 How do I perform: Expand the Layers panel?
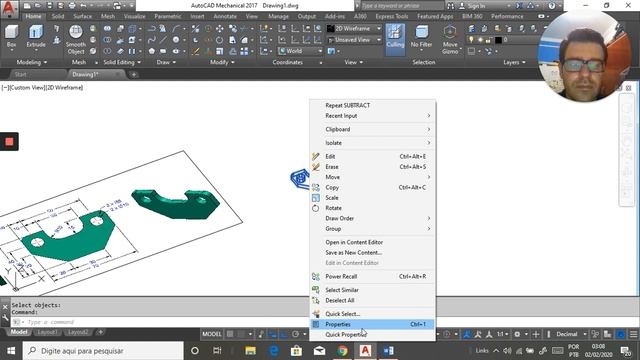514,62
